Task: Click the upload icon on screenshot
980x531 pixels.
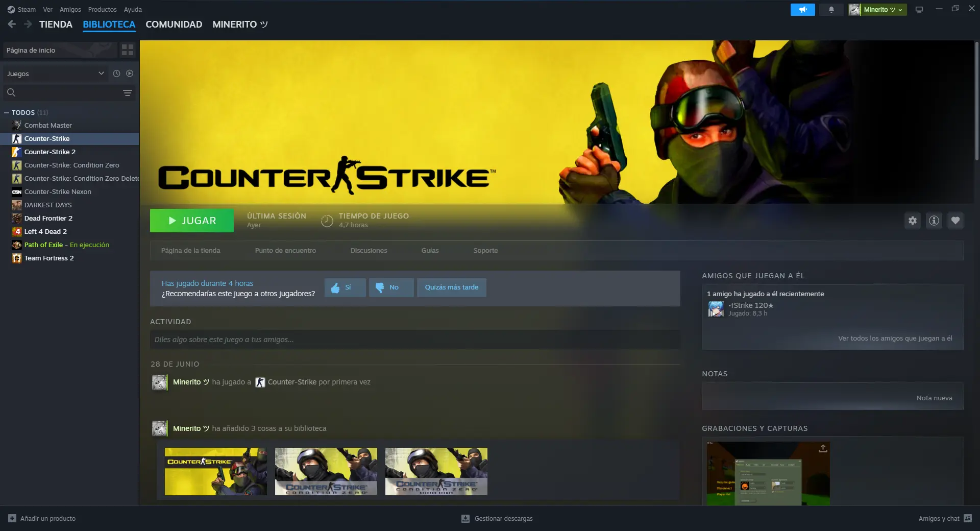Action: click(x=822, y=448)
